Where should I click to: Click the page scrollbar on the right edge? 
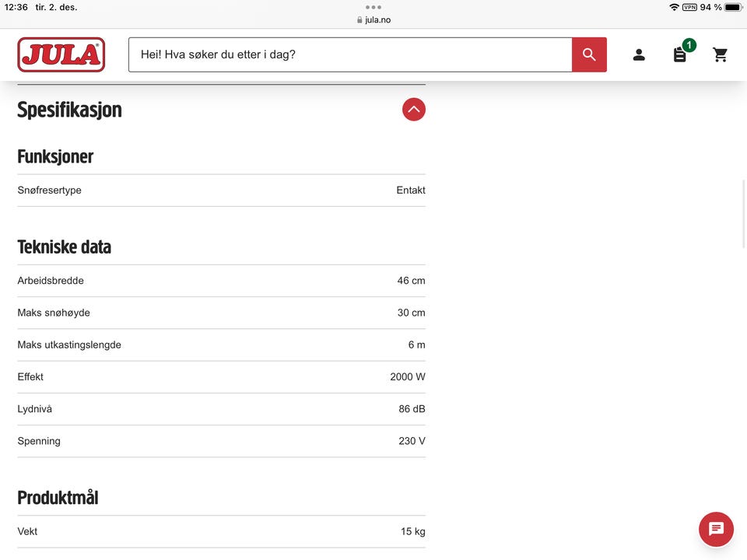(x=744, y=215)
